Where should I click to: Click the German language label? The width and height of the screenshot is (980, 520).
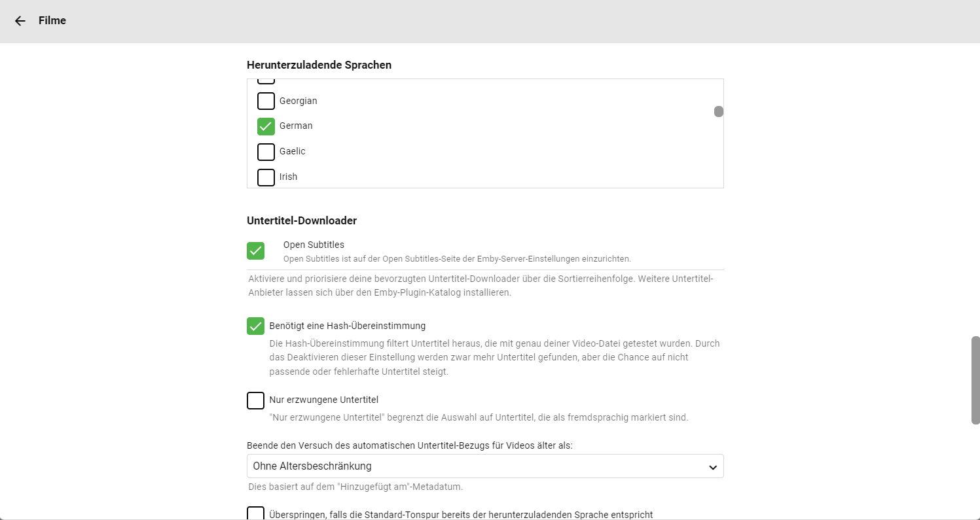(x=296, y=126)
